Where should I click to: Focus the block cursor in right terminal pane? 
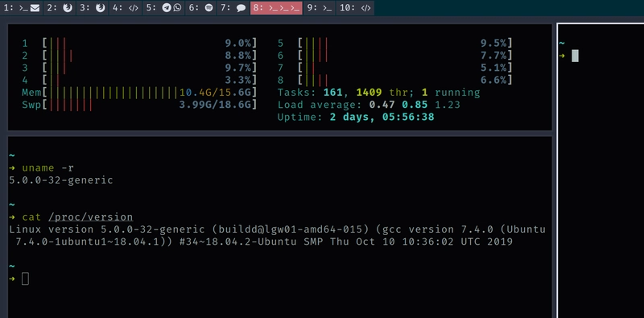575,56
